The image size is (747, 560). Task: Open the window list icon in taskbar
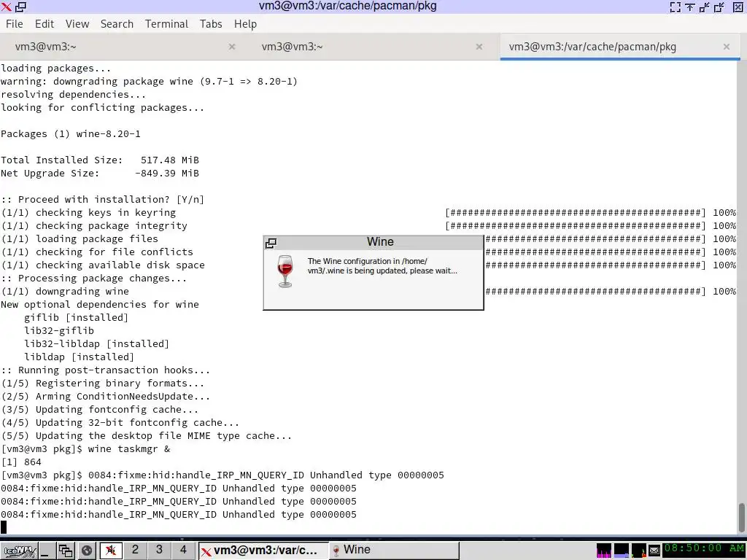coord(65,551)
